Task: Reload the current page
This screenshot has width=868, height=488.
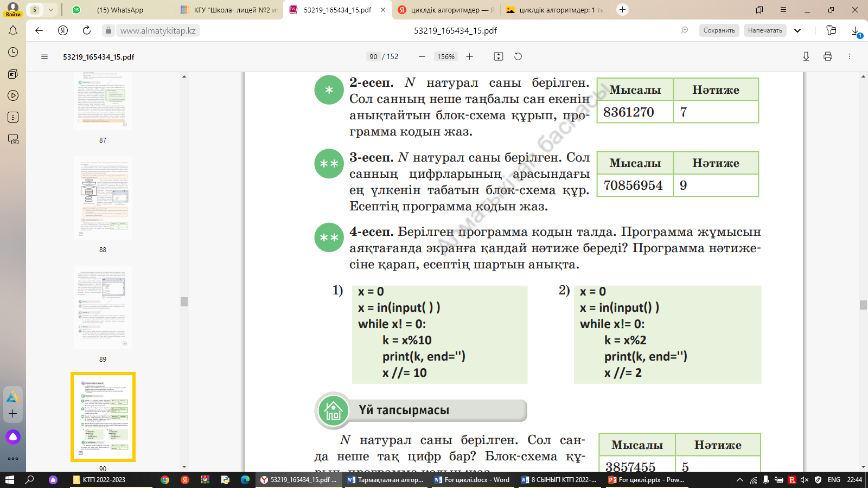Action: pyautogui.click(x=87, y=30)
